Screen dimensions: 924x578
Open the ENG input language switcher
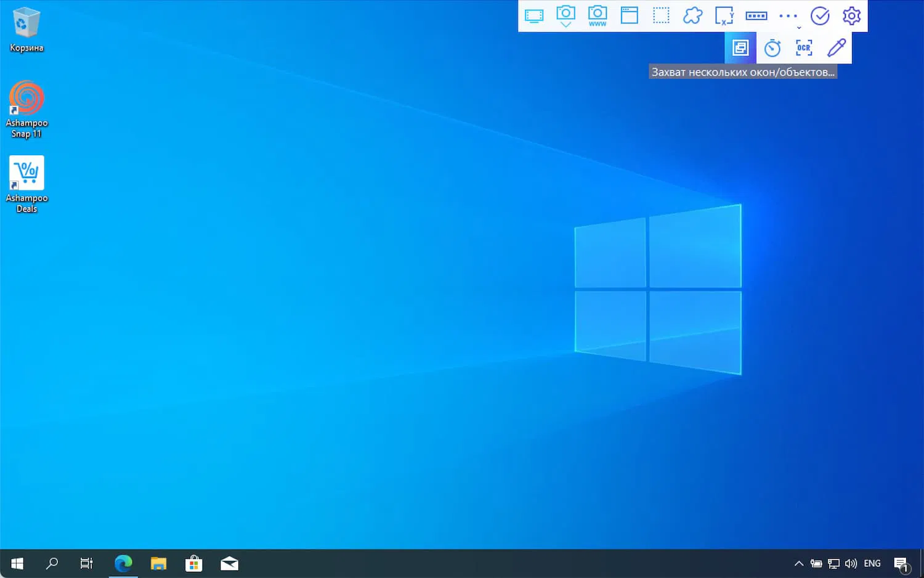[x=872, y=563]
